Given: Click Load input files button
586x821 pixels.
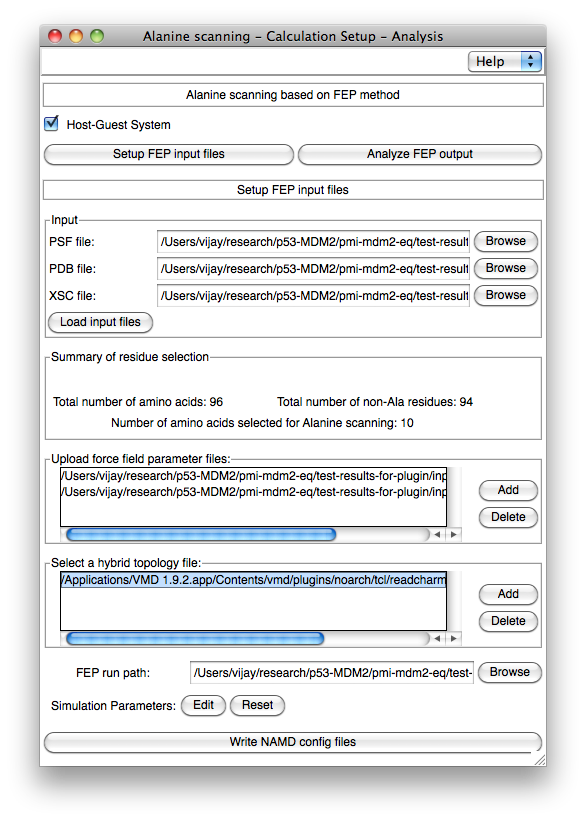Looking at the screenshot, I should point(100,322).
